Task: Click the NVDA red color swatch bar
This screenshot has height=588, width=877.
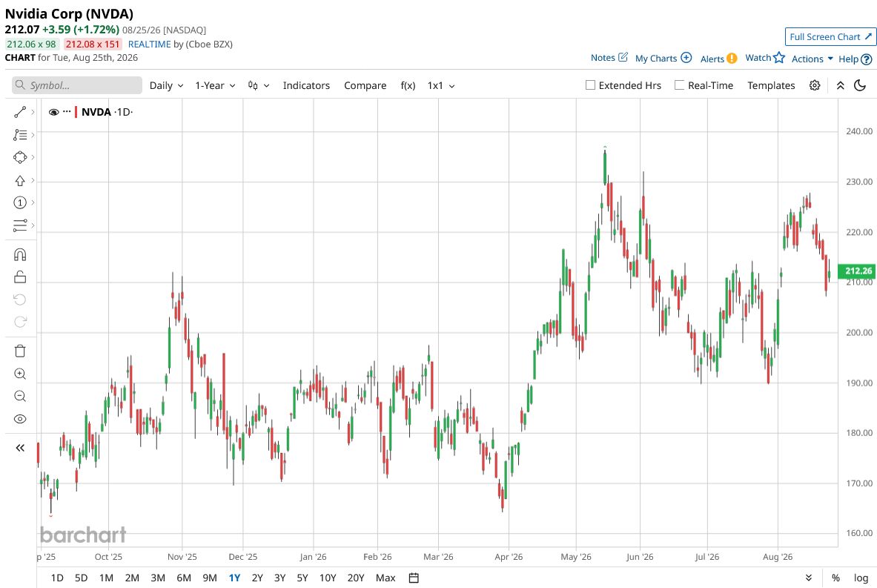Action: (x=76, y=112)
